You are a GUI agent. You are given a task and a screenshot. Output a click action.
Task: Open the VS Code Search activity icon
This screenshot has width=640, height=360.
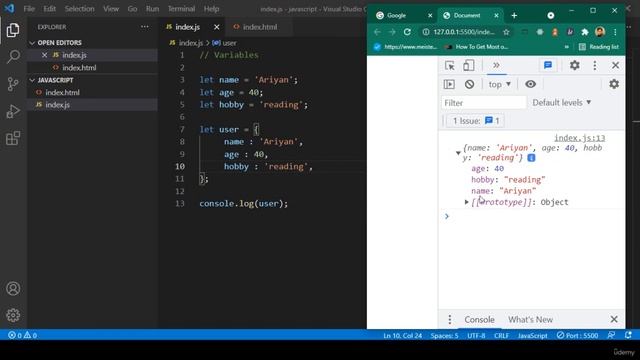[x=13, y=57]
